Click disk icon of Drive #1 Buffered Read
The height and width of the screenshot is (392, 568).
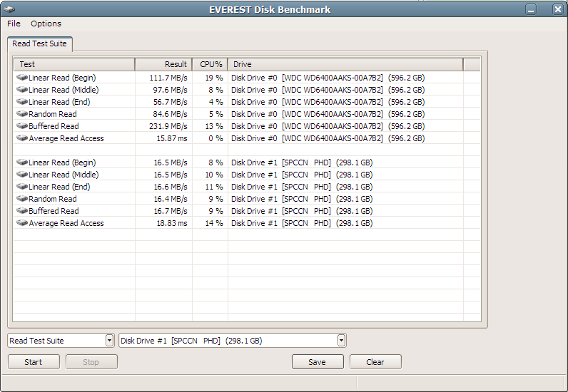[x=22, y=211]
